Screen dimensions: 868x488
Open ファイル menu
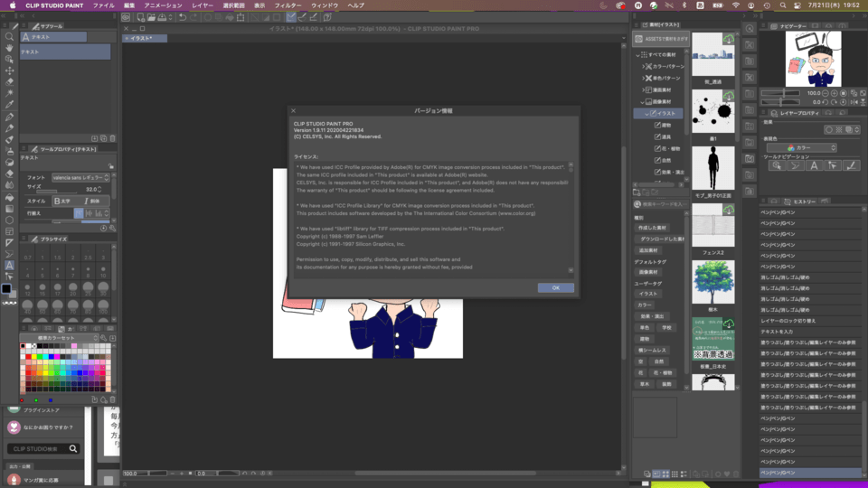point(103,5)
